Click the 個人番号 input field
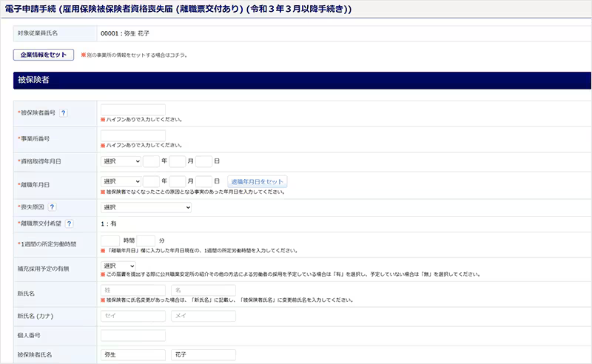 pyautogui.click(x=133, y=336)
